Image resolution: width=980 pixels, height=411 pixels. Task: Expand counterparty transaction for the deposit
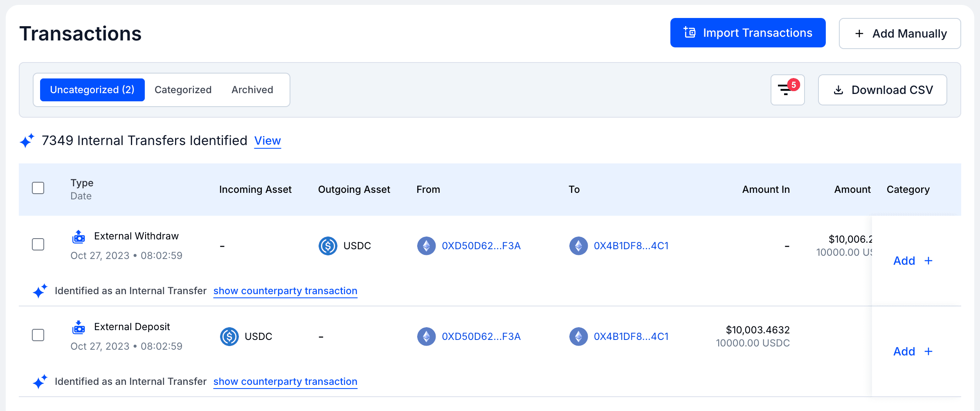pos(285,382)
